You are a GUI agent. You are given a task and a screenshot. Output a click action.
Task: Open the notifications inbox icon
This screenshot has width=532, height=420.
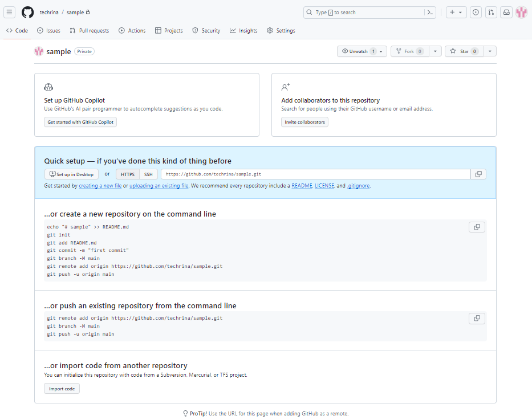point(506,12)
